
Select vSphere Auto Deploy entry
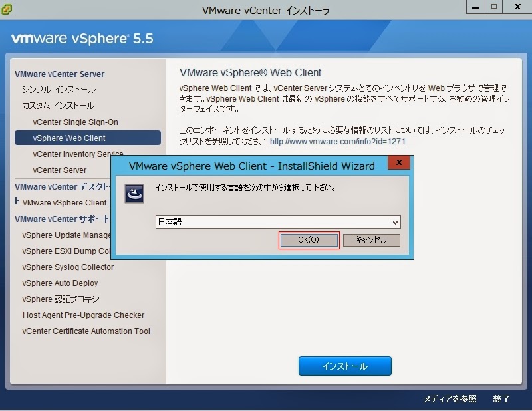point(60,283)
